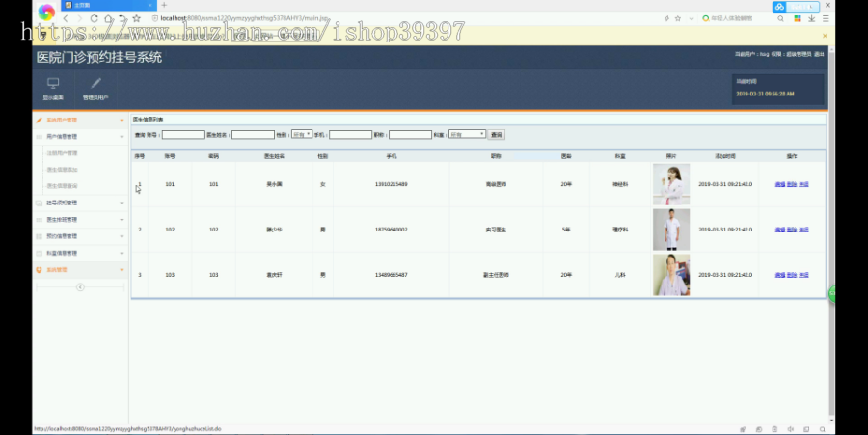This screenshot has width=868, height=435.
Task: Click the doctor photo in row 102
Action: point(671,230)
